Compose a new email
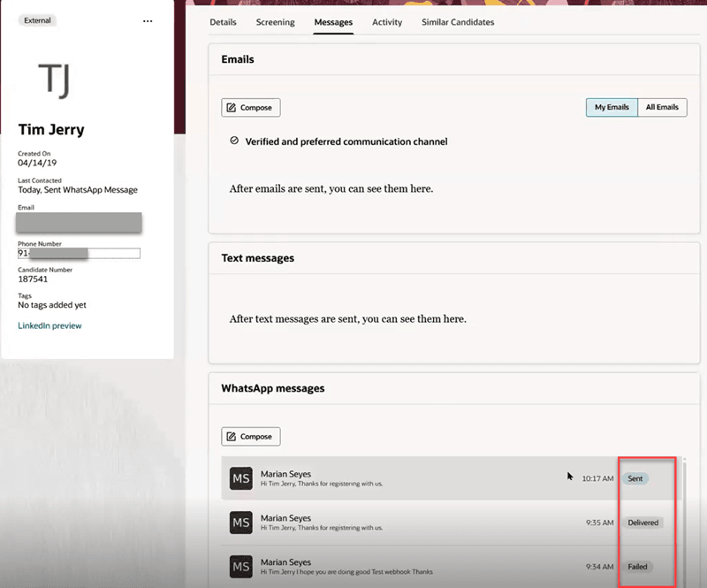 [x=251, y=107]
